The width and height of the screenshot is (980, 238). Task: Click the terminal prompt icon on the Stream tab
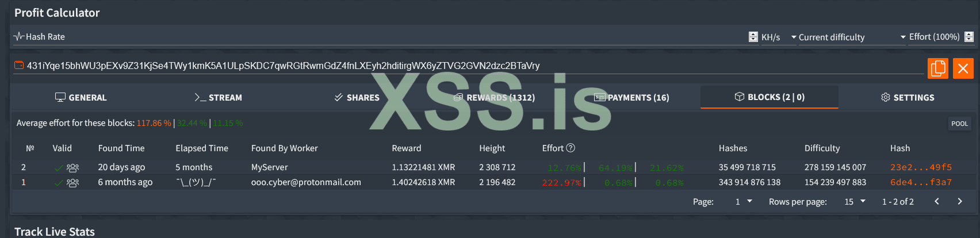click(x=200, y=97)
